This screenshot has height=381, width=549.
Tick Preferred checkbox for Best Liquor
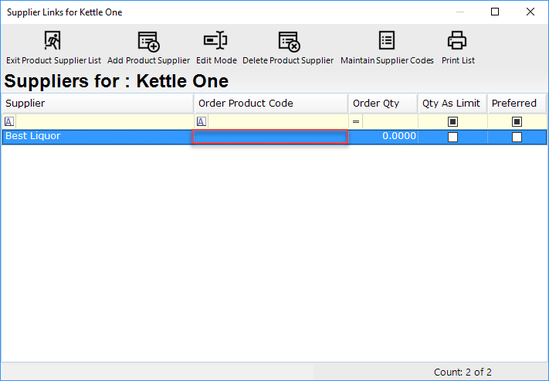[517, 137]
